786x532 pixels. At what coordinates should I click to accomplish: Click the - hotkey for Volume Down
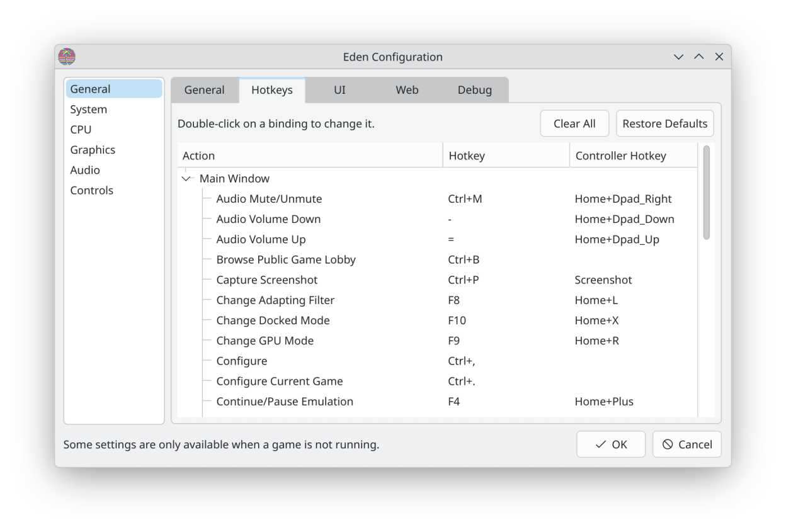[450, 219]
